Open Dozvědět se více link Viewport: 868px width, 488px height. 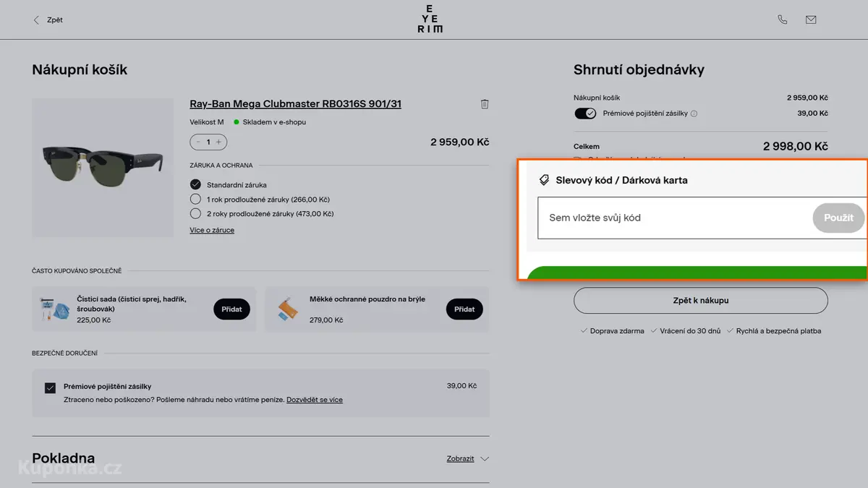[315, 400]
